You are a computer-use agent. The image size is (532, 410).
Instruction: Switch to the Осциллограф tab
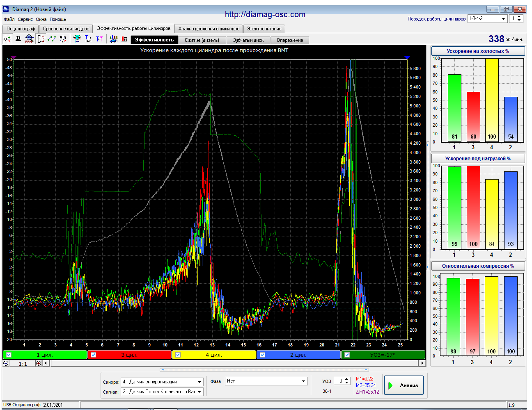[x=21, y=29]
